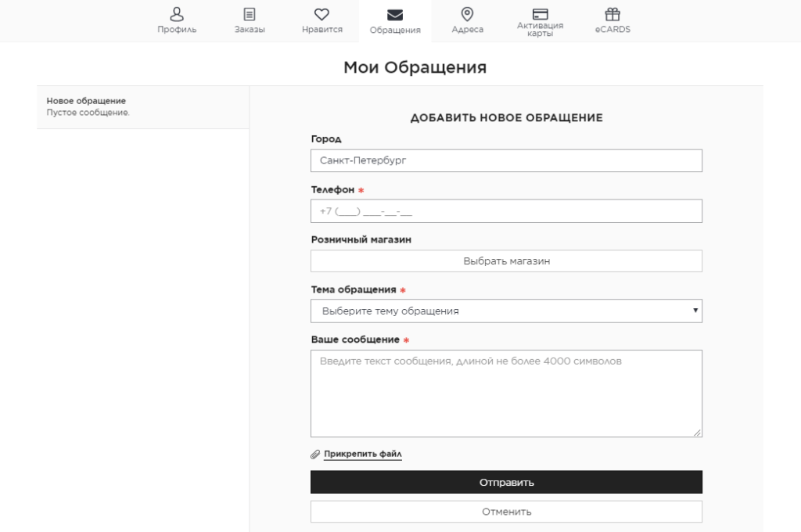Focus the Город input field
The width and height of the screenshot is (801, 532).
(x=506, y=160)
